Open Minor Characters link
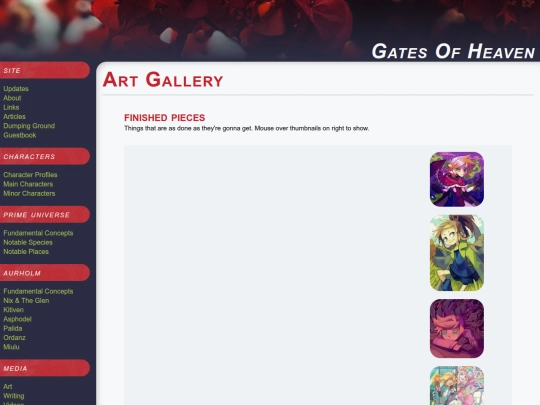The image size is (540, 405). pos(29,193)
